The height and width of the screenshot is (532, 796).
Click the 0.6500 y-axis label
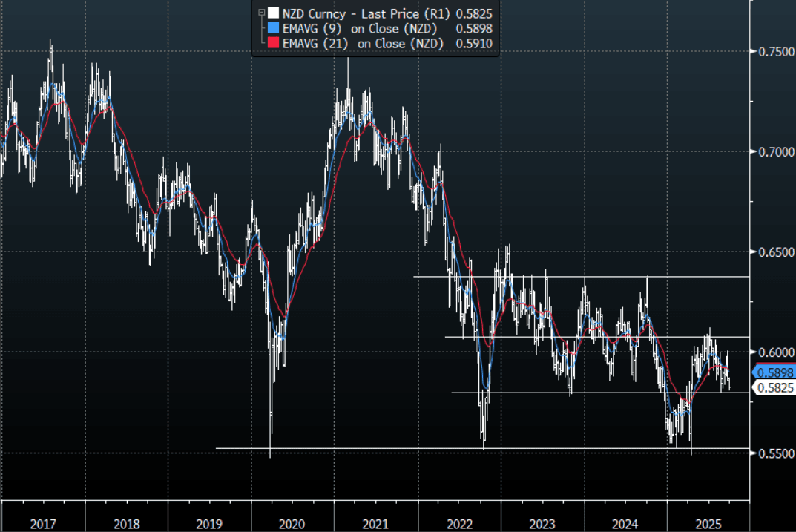(776, 252)
